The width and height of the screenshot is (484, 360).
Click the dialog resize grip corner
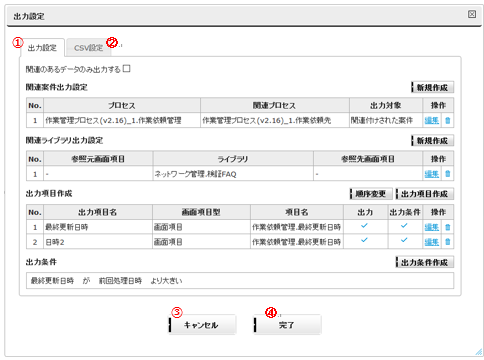479,352
